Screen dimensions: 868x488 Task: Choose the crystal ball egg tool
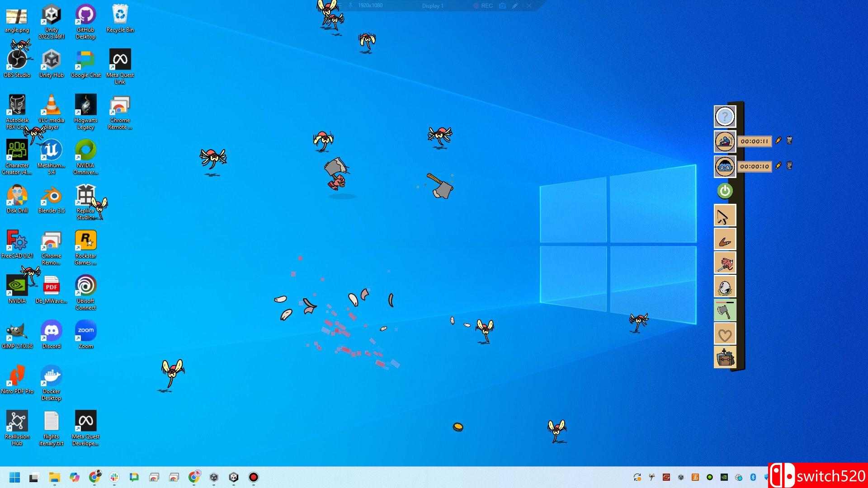[x=725, y=287]
